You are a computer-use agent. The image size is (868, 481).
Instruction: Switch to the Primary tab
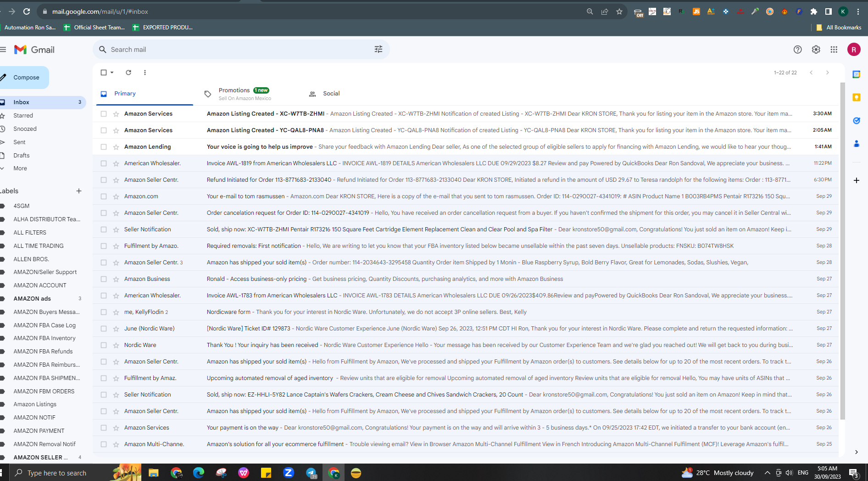pyautogui.click(x=145, y=94)
